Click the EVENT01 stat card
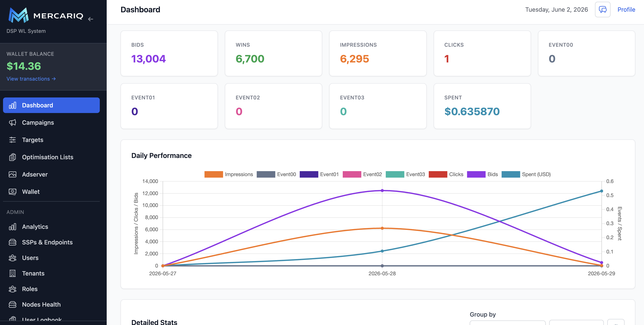 [x=169, y=106]
